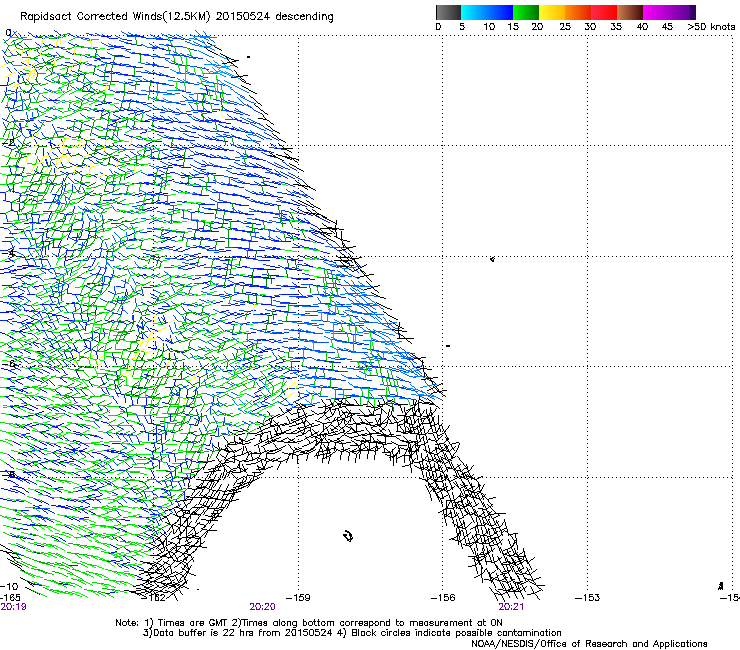Click the purple '20:20' time label

pyautogui.click(x=262, y=607)
